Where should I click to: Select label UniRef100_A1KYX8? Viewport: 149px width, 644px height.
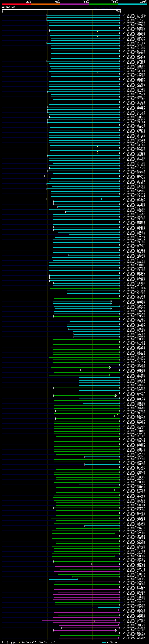[133, 33]
